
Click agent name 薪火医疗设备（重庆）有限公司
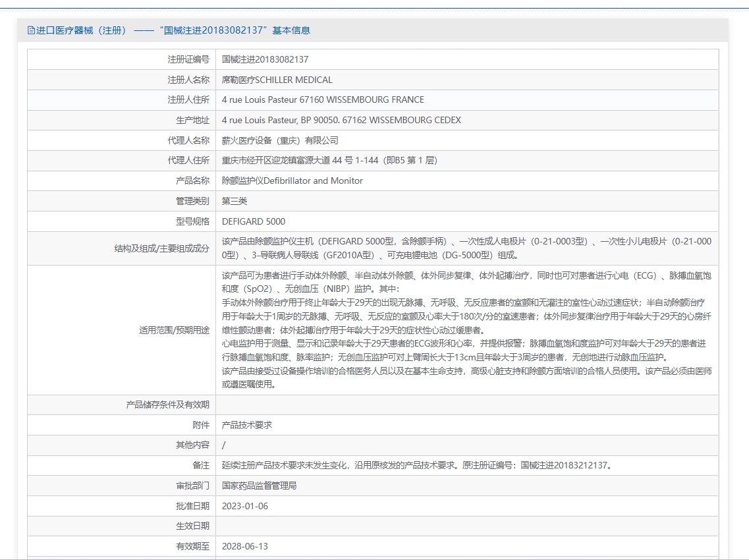tap(280, 140)
